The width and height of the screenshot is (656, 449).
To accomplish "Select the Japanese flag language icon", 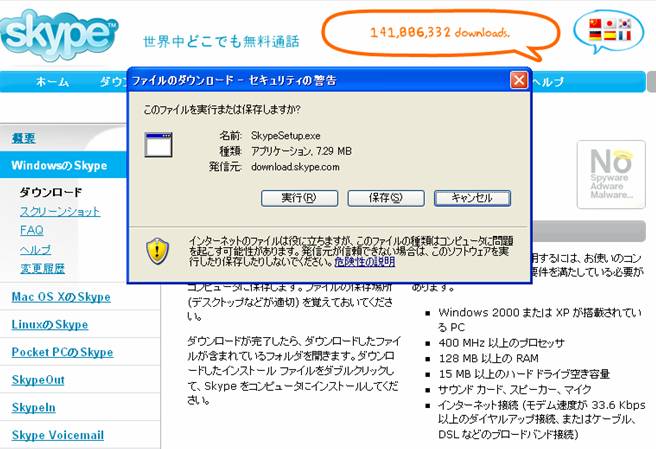I will point(609,23).
